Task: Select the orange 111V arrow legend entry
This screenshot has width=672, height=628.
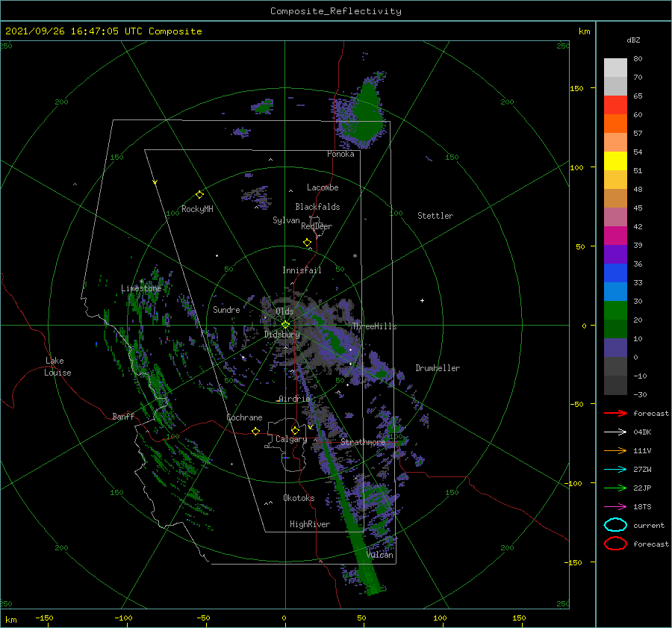Action: pyautogui.click(x=615, y=450)
